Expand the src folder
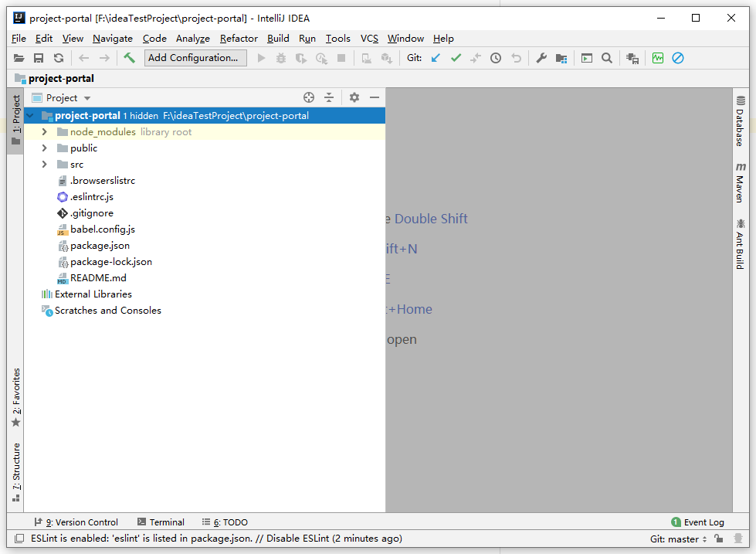The width and height of the screenshot is (756, 554). tap(44, 165)
